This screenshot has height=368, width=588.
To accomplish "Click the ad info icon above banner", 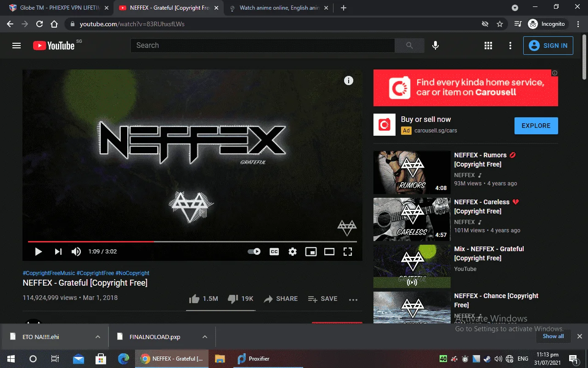I will 554,73.
